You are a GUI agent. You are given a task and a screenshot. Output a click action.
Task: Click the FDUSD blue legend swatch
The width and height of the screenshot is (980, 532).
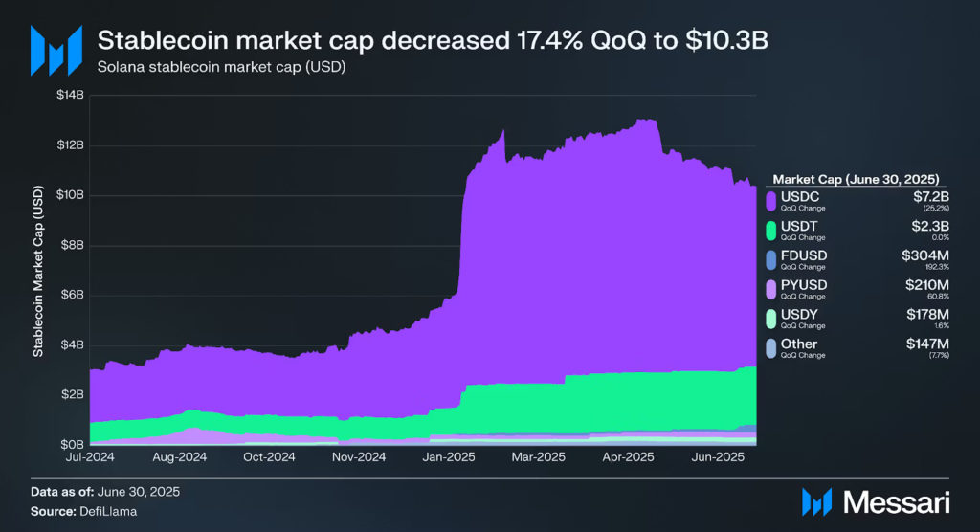pos(771,258)
